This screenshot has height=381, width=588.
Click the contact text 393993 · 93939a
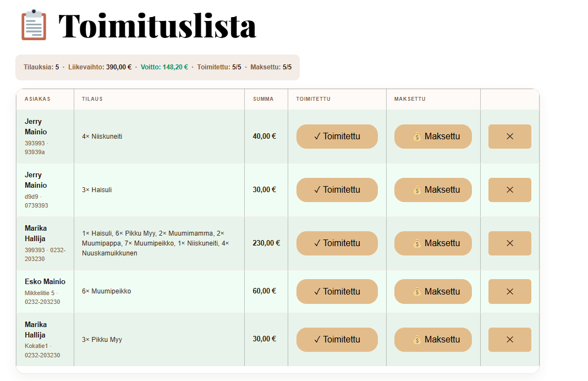pyautogui.click(x=36, y=148)
